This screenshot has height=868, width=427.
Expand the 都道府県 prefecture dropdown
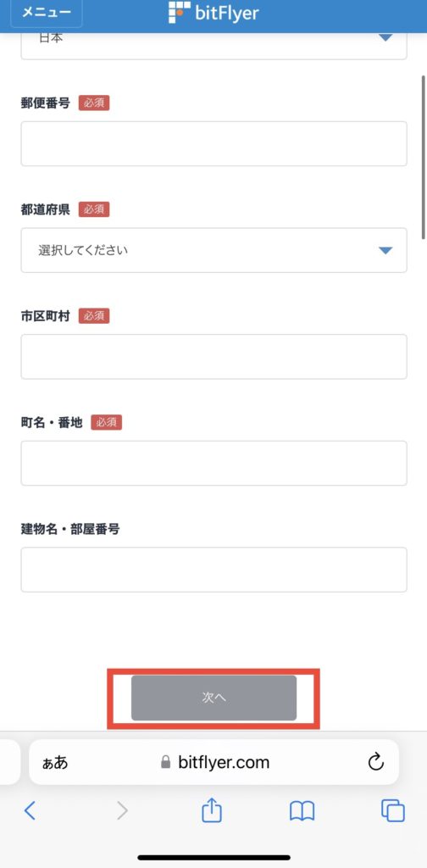pyautogui.click(x=214, y=250)
